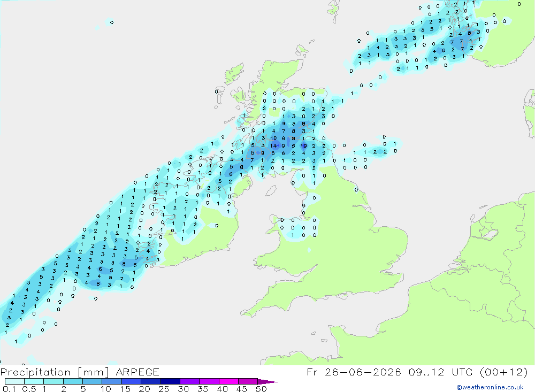This screenshot has width=535, height=392.
Task: Click the "Precipitation [mm]" title text
Action: tap(55, 372)
